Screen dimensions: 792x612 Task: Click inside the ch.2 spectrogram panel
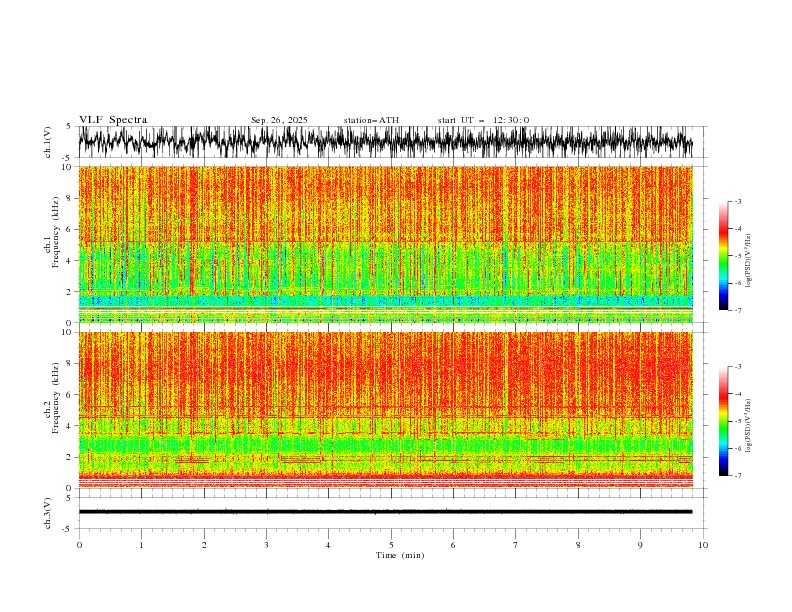385,410
